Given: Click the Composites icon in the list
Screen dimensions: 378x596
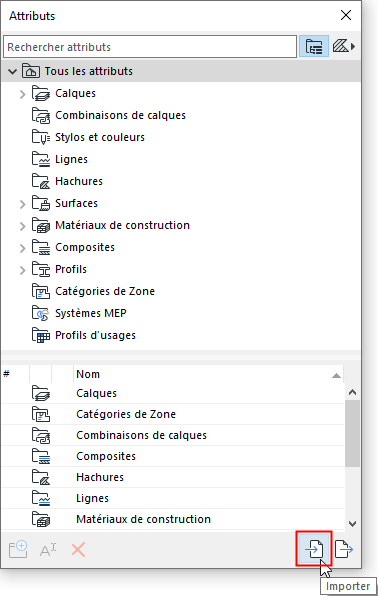Looking at the screenshot, I should [x=41, y=457].
